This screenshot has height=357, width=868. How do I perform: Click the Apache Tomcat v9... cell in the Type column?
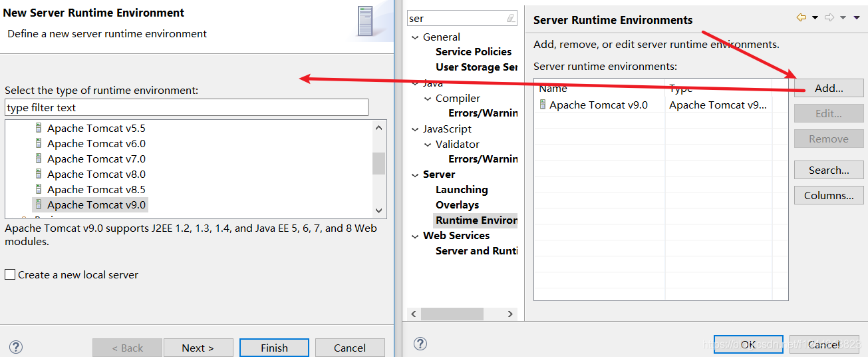pos(718,105)
